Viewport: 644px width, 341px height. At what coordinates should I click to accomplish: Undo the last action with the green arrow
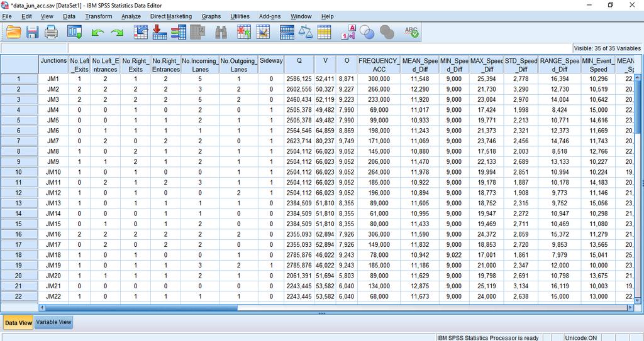(x=97, y=33)
